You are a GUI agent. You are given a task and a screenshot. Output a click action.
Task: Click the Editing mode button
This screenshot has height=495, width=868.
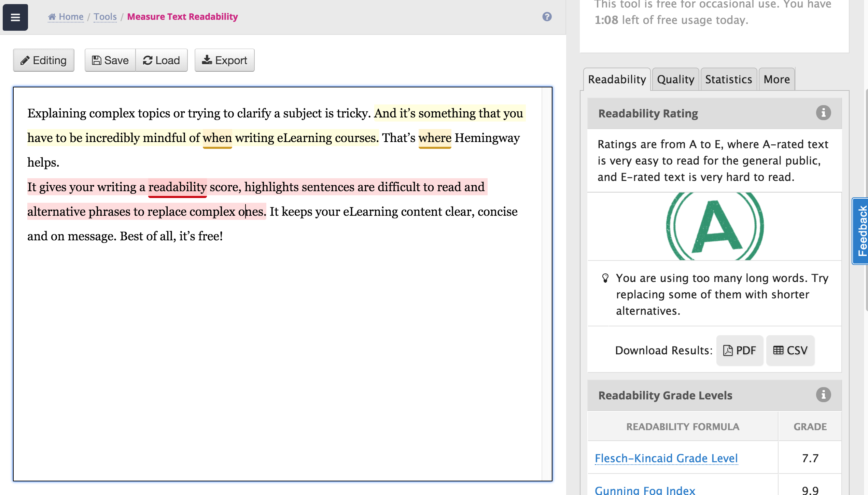(44, 60)
